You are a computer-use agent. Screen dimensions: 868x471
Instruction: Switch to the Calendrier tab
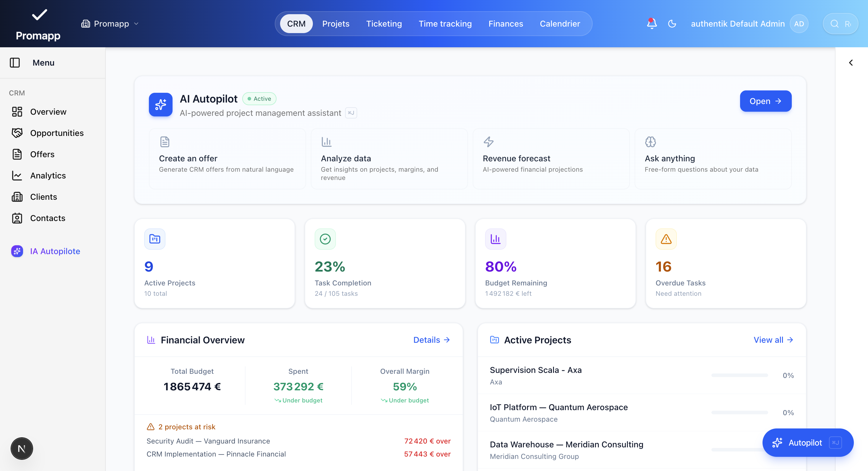[x=560, y=24]
